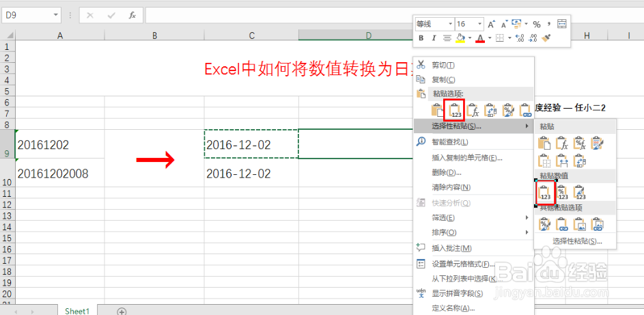This screenshot has height=315, width=644.
Task: Open the Name Box dropdown arrow
Action: [55, 15]
